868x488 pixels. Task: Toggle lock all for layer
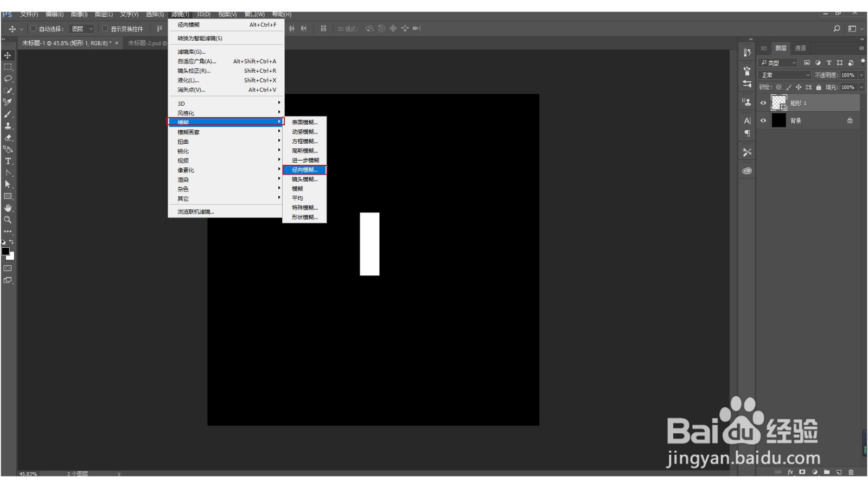point(819,87)
